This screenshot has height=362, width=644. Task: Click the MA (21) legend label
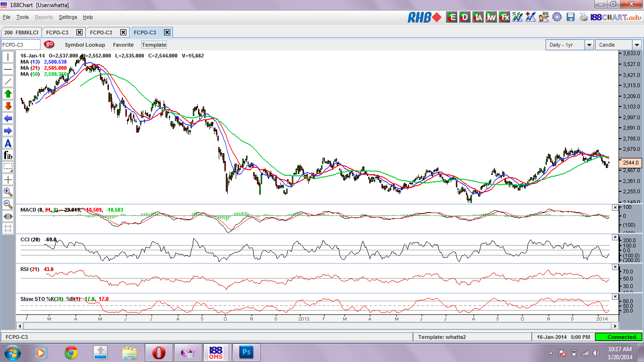[x=30, y=68]
